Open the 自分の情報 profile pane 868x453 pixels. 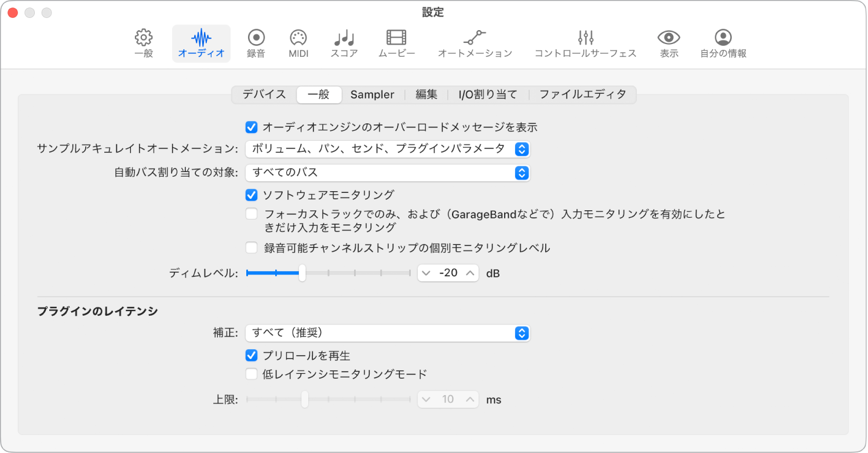[723, 44]
